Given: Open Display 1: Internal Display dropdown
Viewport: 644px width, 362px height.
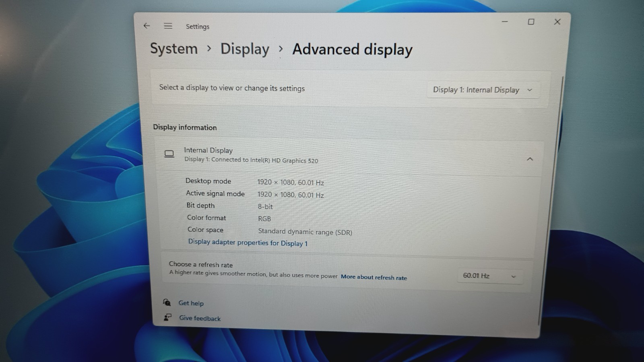Looking at the screenshot, I should 483,90.
